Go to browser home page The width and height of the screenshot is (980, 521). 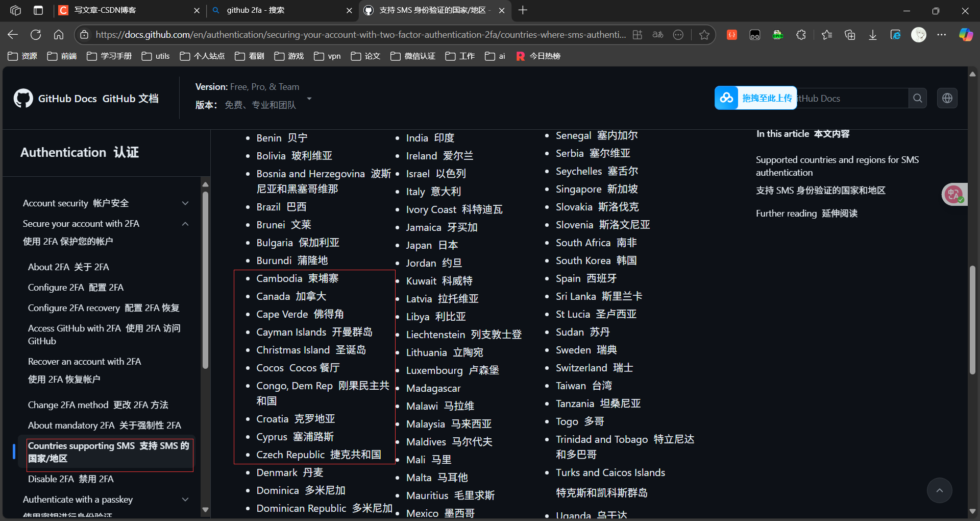[x=59, y=35]
